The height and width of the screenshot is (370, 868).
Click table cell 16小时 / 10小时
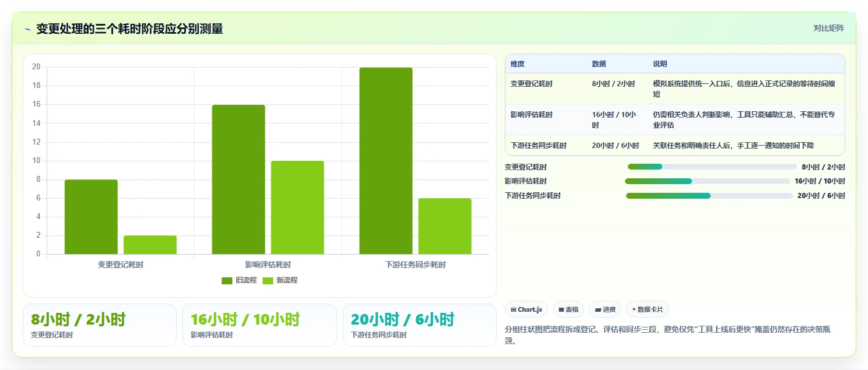coord(614,120)
